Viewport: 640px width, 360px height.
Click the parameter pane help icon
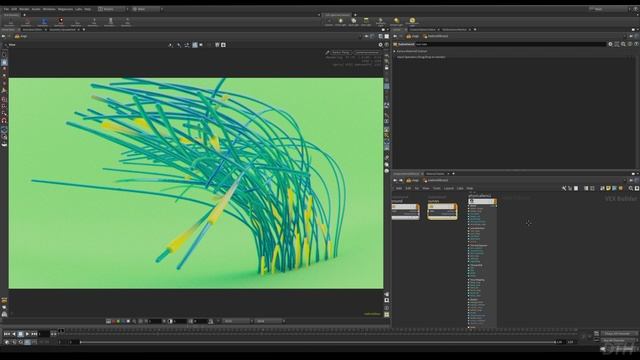(x=636, y=44)
